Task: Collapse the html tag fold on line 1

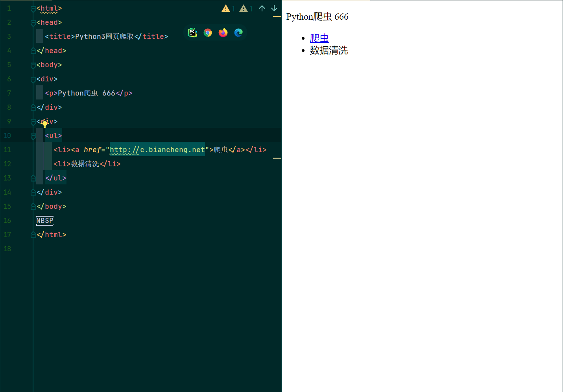Action: [33, 9]
